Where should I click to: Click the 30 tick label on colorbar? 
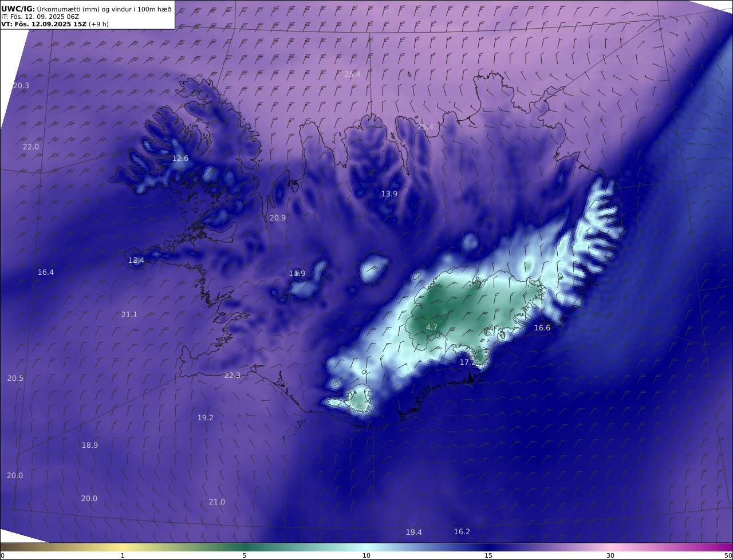pyautogui.click(x=610, y=556)
